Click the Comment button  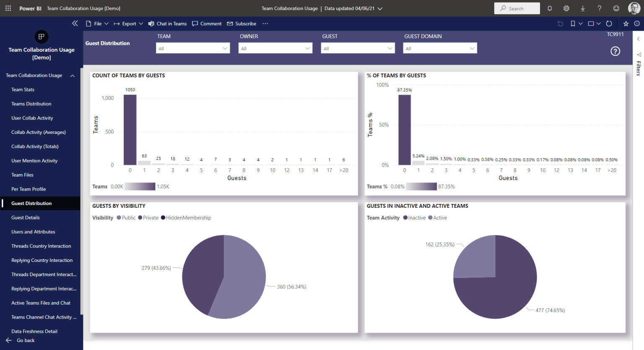pyautogui.click(x=207, y=24)
